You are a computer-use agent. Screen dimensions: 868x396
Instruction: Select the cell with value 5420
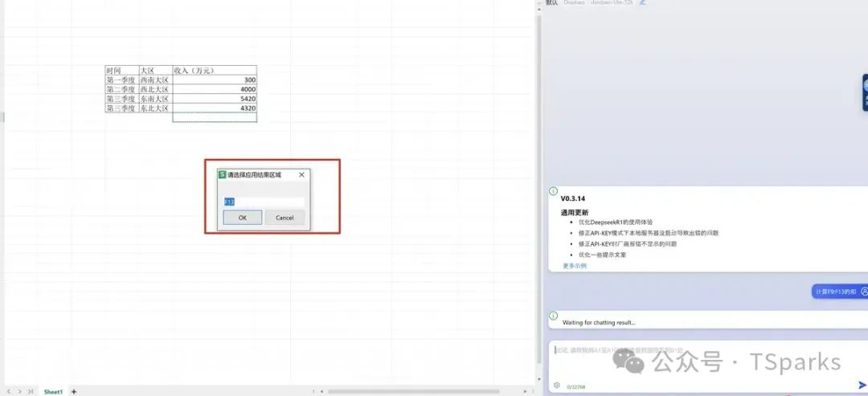coord(215,99)
